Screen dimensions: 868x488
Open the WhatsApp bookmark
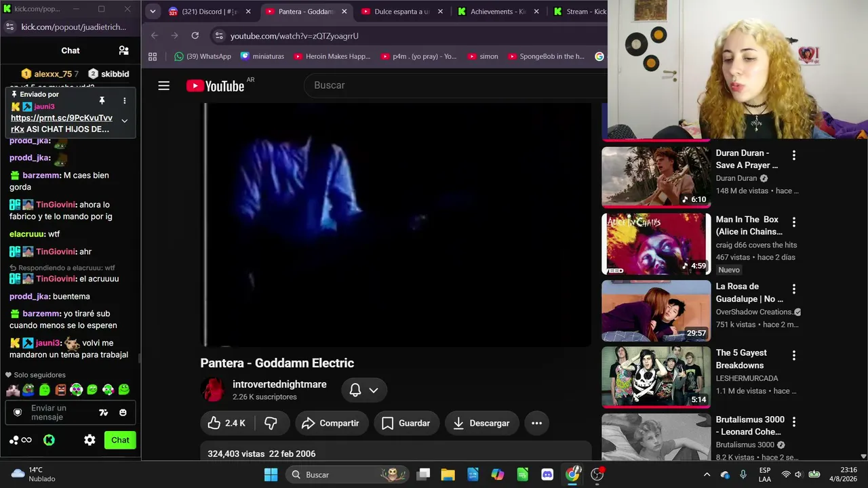click(203, 56)
